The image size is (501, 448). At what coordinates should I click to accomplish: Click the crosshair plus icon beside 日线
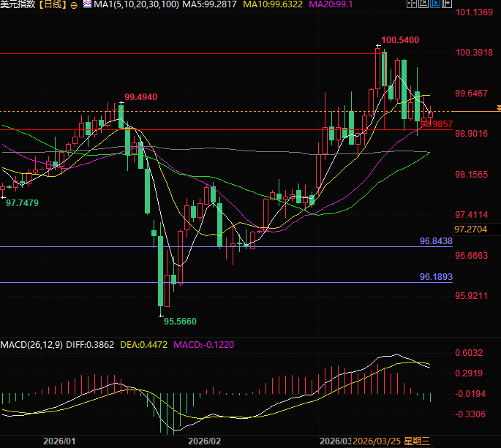pyautogui.click(x=77, y=5)
